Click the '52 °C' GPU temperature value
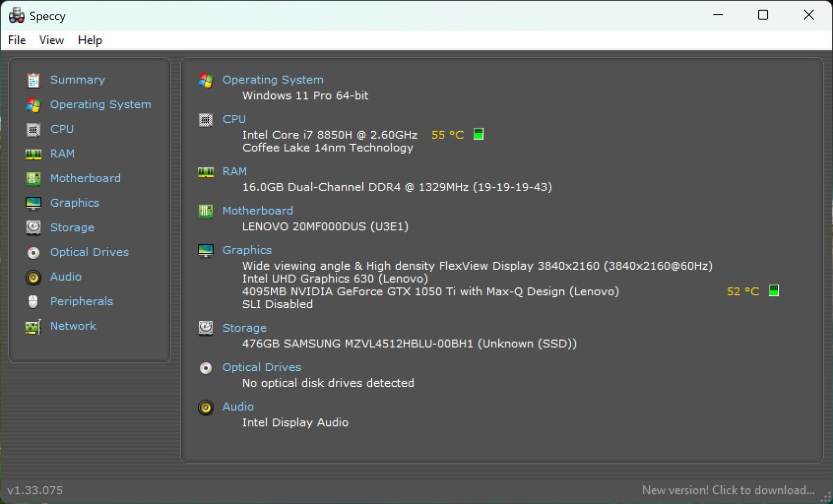The width and height of the screenshot is (833, 504). pyautogui.click(x=743, y=292)
